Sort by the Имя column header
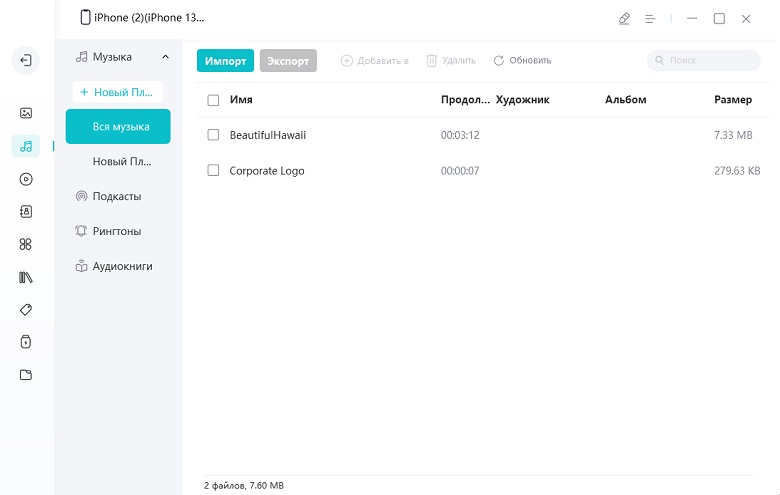 point(241,99)
